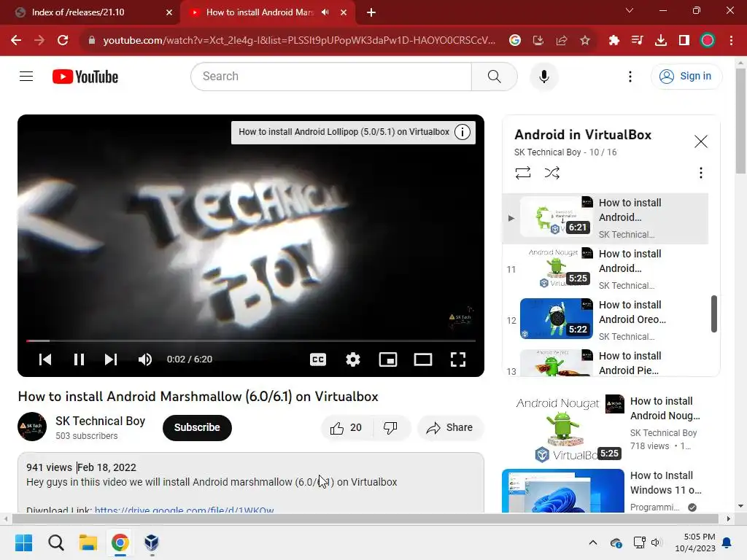Image resolution: width=747 pixels, height=560 pixels.
Task: Switch to Index of /releases/21.10 tab
Action: (90, 12)
